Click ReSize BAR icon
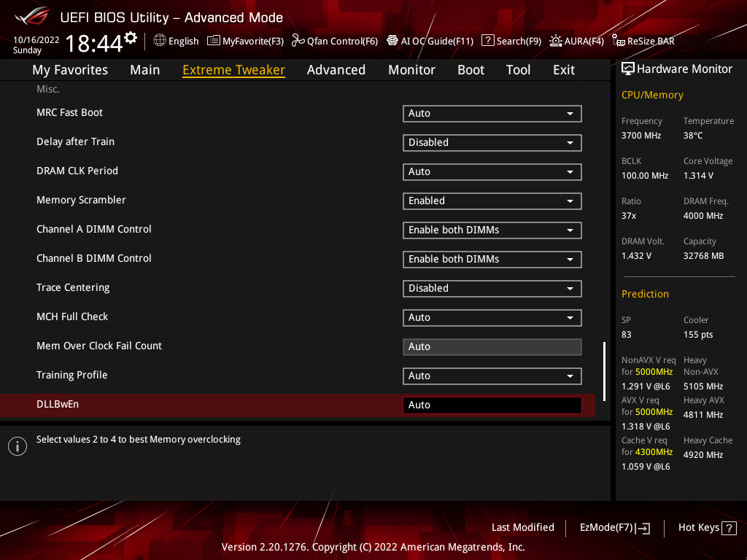This screenshot has width=747, height=560. [619, 41]
